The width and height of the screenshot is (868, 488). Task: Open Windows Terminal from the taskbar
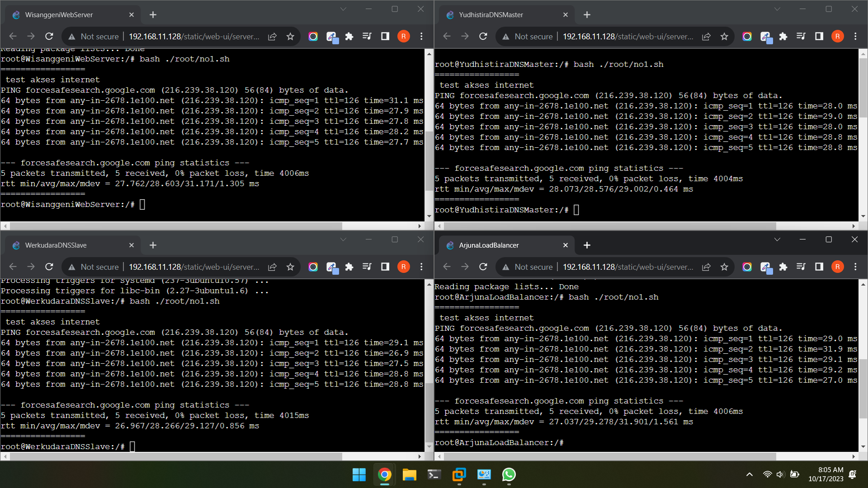[434, 475]
